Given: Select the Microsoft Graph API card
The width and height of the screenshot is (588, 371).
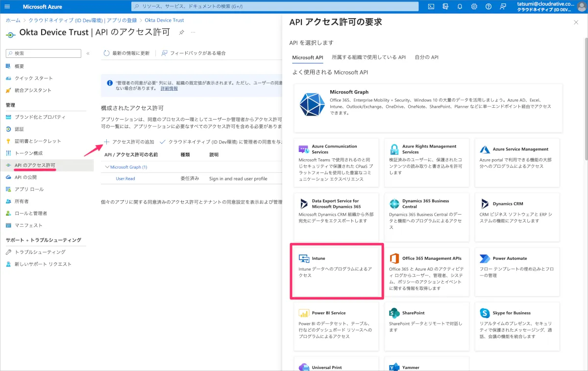Looking at the screenshot, I should tap(428, 108).
